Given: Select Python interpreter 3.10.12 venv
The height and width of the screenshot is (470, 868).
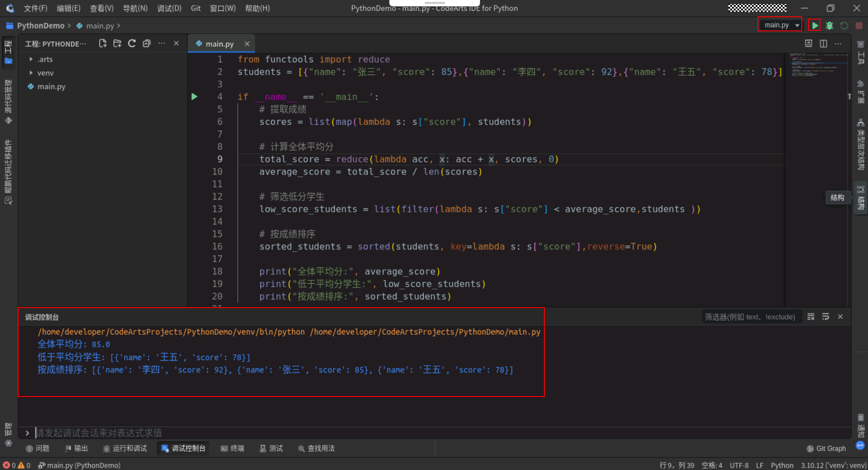Looking at the screenshot, I should coord(833,465).
